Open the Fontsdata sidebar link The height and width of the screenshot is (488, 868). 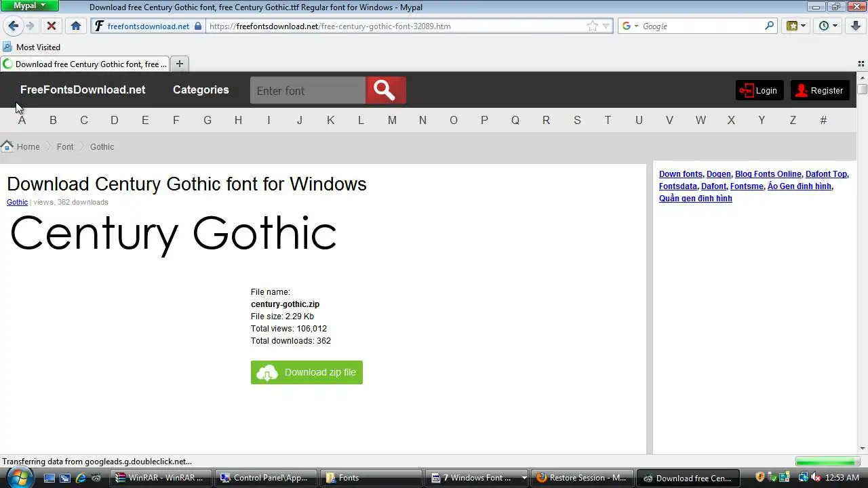pos(678,186)
